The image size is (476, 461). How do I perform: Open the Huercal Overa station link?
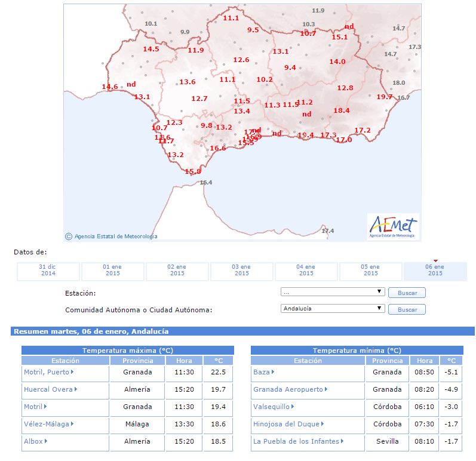click(x=50, y=389)
